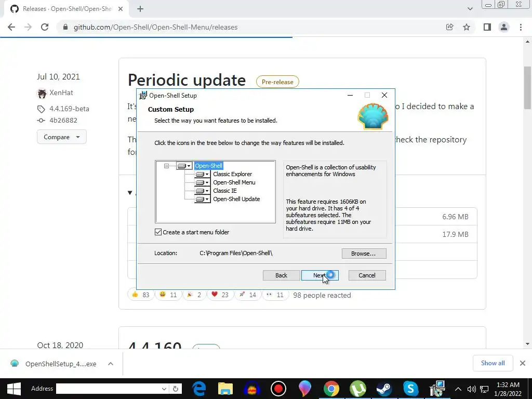Uncheck Create a start menu folder
Viewport: 532px width, 399px height.
coord(158,232)
